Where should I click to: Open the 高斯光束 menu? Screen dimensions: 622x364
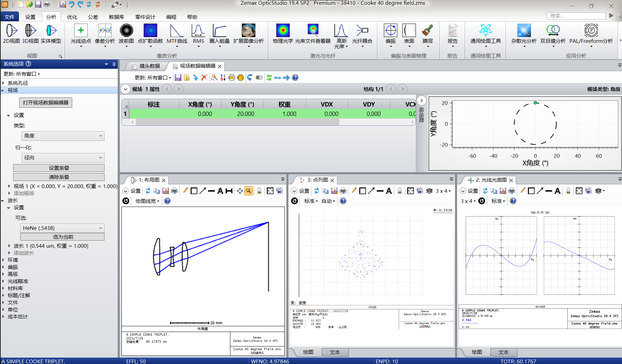tap(341, 36)
